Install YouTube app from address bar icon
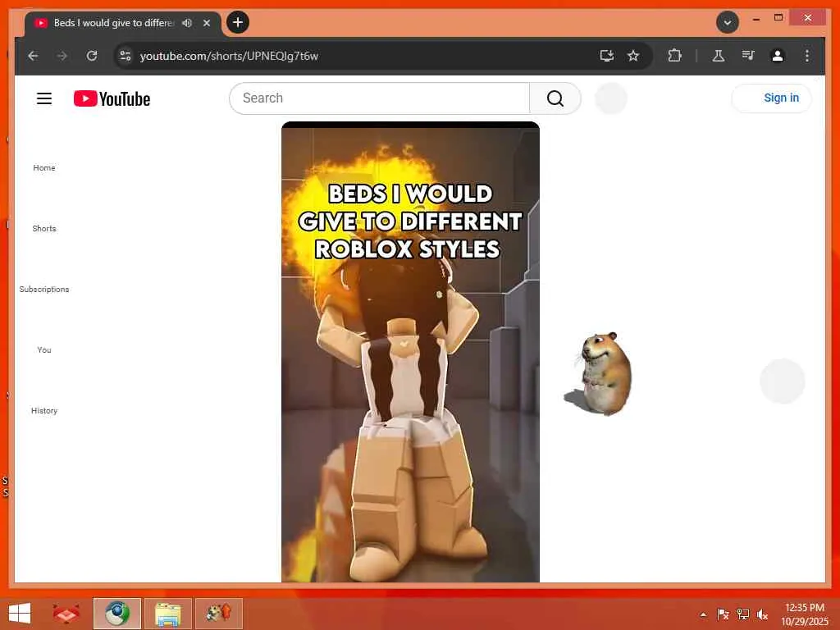The height and width of the screenshot is (630, 840). click(606, 56)
